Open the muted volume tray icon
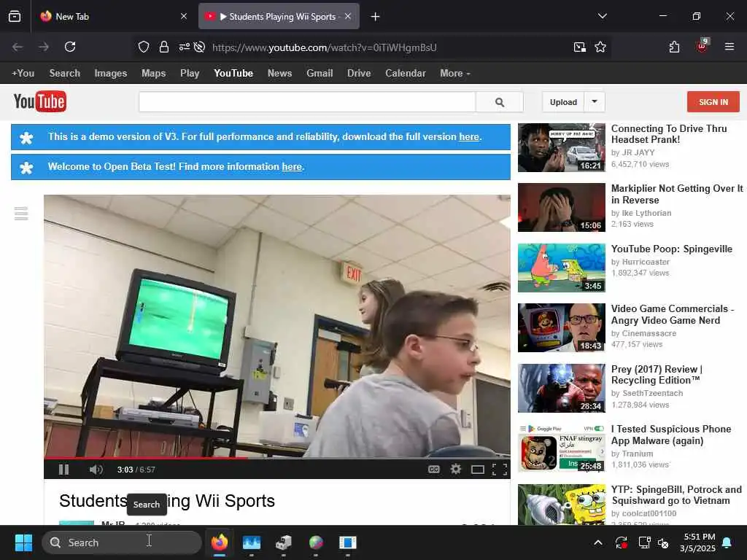 tap(663, 542)
